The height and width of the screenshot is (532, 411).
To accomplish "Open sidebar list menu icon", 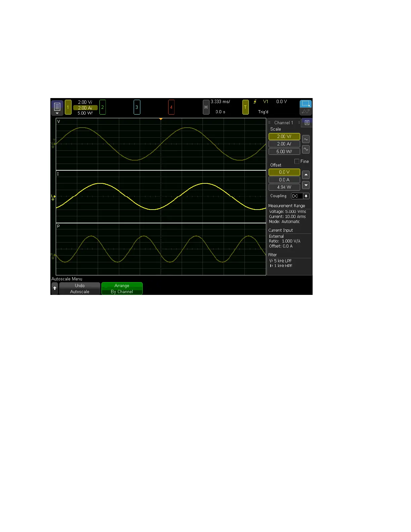I will [307, 123].
